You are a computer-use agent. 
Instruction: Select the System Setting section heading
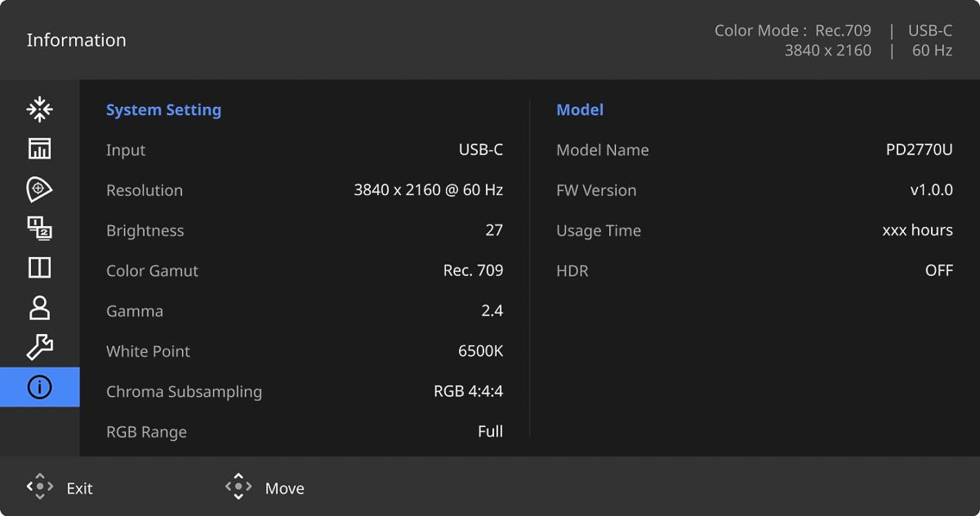pos(163,110)
